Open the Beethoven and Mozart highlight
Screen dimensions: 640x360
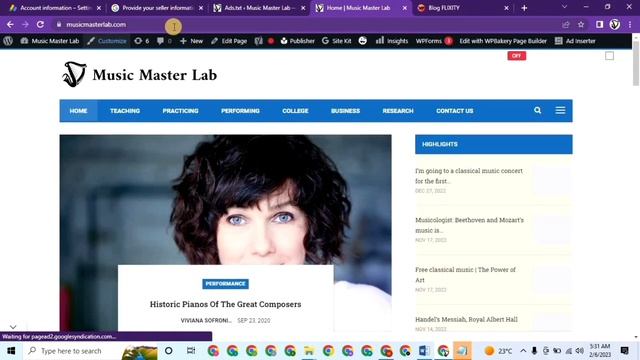coord(469,225)
